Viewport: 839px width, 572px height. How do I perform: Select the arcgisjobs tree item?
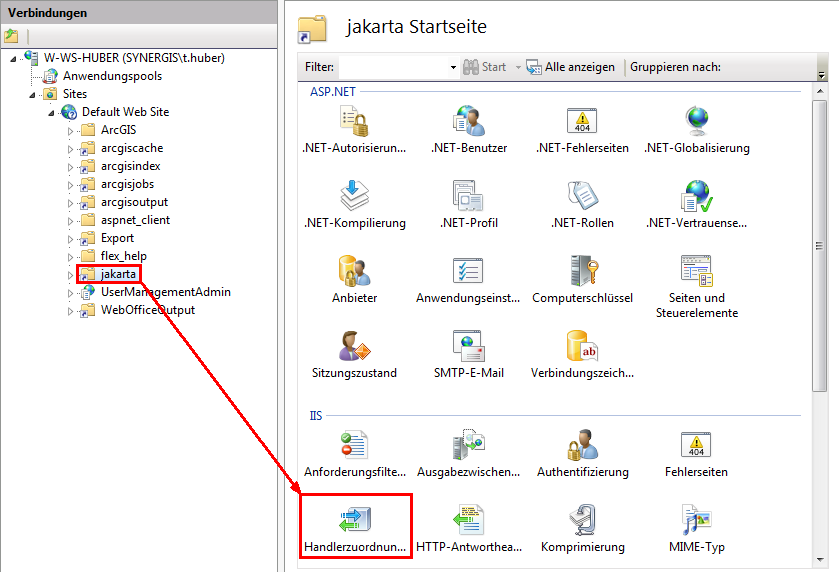pos(127,184)
